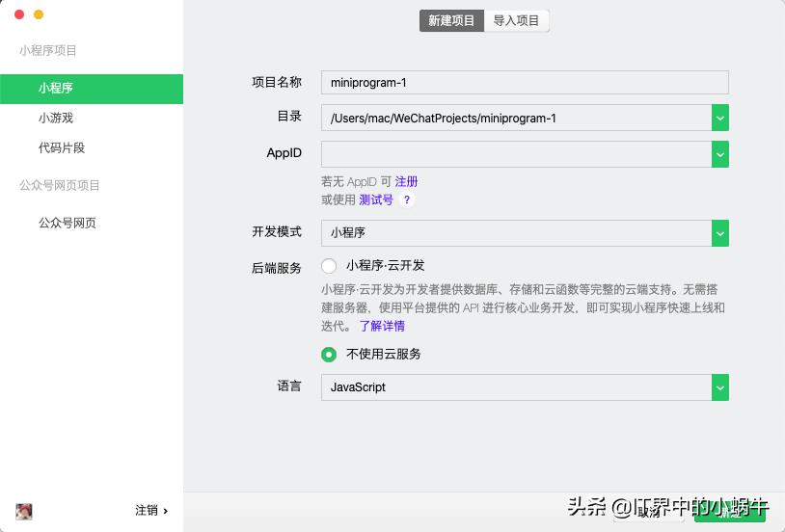This screenshot has height=532, width=785.
Task: Open the 开发模式 dropdown
Action: 525,233
